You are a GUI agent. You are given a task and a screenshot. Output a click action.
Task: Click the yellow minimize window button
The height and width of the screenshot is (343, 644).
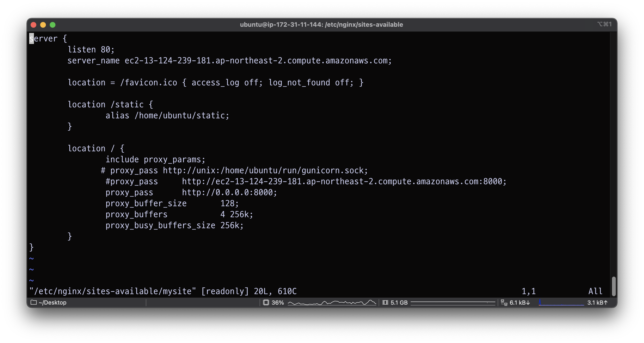click(43, 25)
